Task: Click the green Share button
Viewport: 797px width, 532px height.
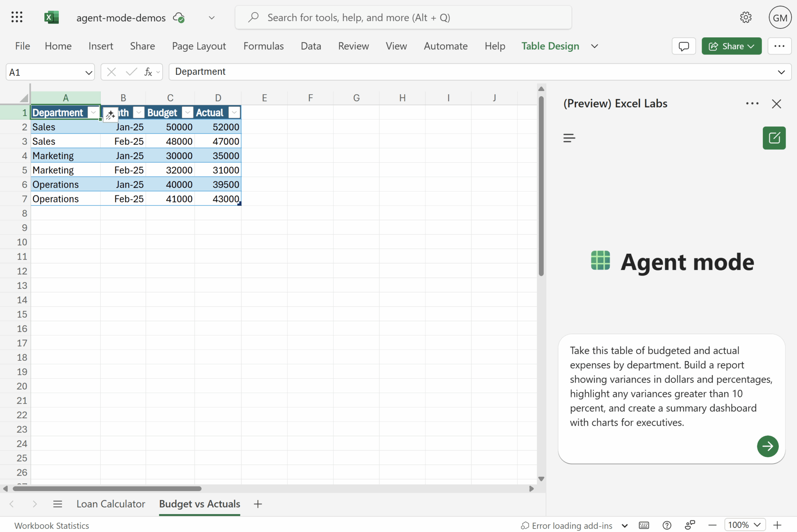Action: (x=731, y=46)
